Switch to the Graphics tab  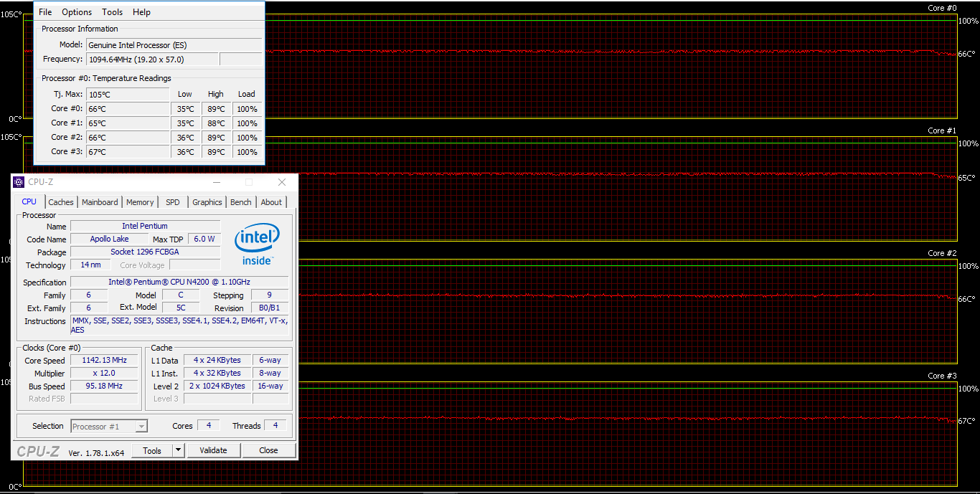pyautogui.click(x=207, y=202)
